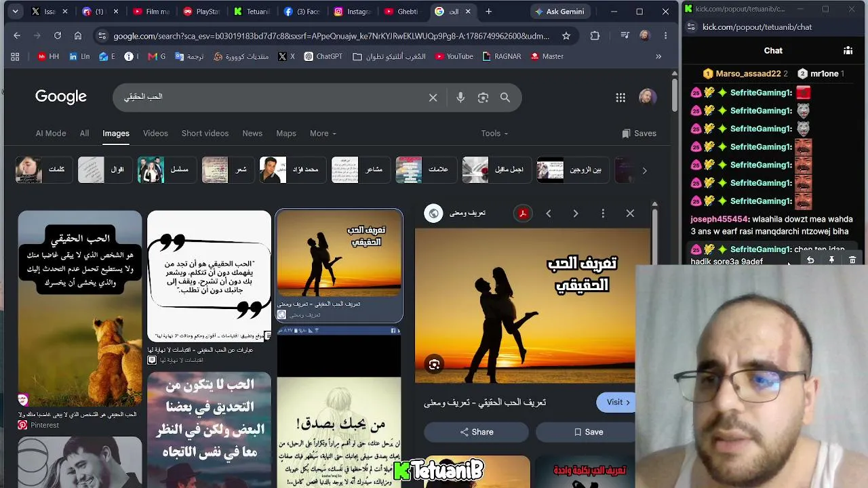Open the Saves collection

click(x=639, y=134)
